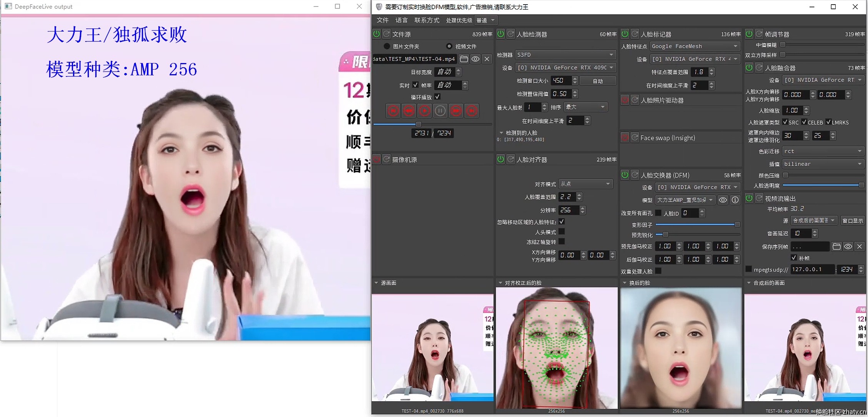Screen dimensions: 868x417
Task: Click reset icon of 人脸检测器 module
Action: point(510,34)
